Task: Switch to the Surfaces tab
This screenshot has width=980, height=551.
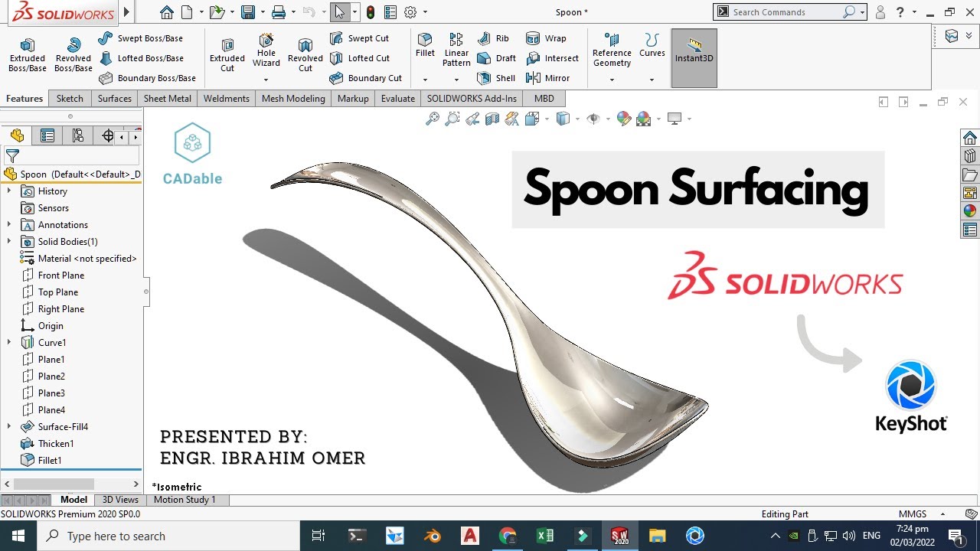Action: point(115,99)
